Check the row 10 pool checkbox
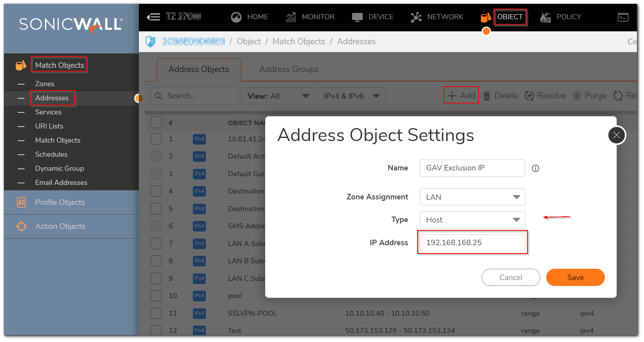Screen dimensions: 644x342 (156, 296)
